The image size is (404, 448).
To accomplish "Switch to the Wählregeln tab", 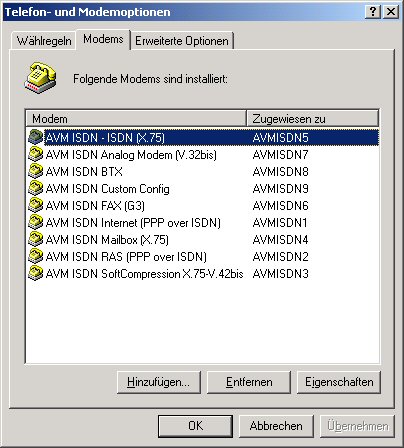I will point(44,41).
